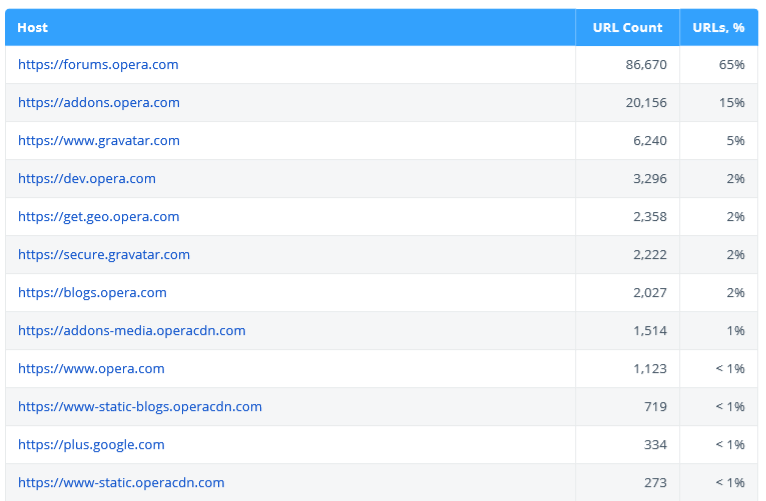Open the https://www.opera.com host link
766x501 pixels.
[x=91, y=369]
